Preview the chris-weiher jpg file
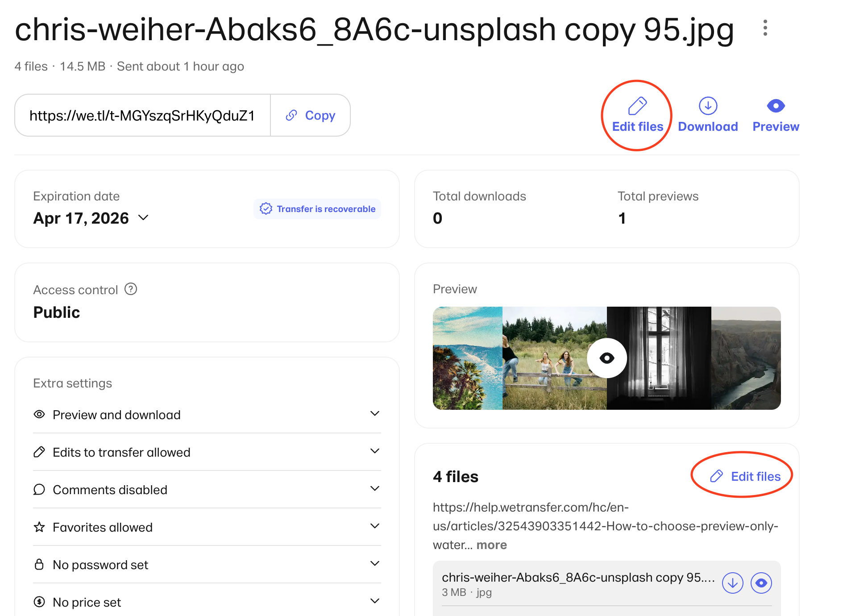847x616 pixels. [761, 583]
